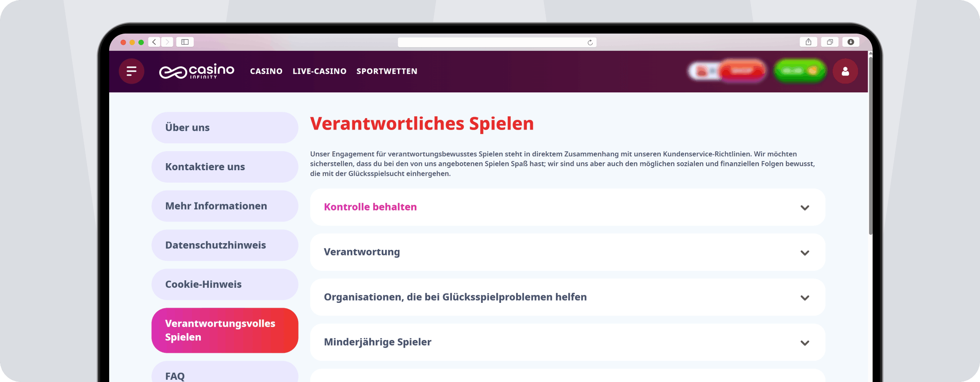Click the Casino Infinity logo
980x382 pixels.
coord(197,71)
